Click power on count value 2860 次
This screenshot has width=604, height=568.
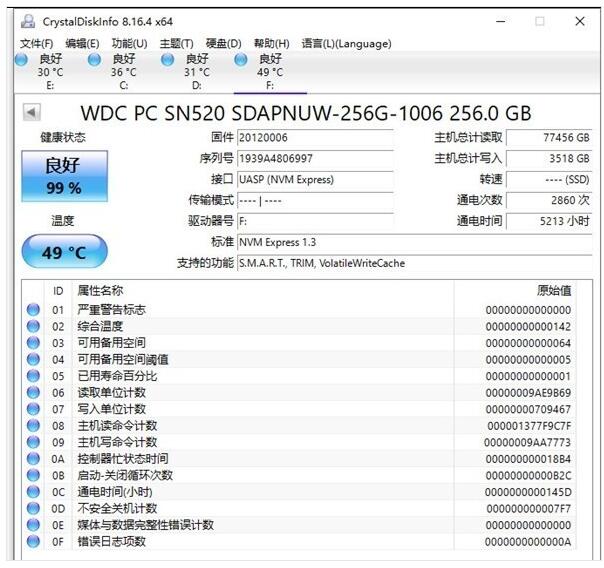point(549,200)
